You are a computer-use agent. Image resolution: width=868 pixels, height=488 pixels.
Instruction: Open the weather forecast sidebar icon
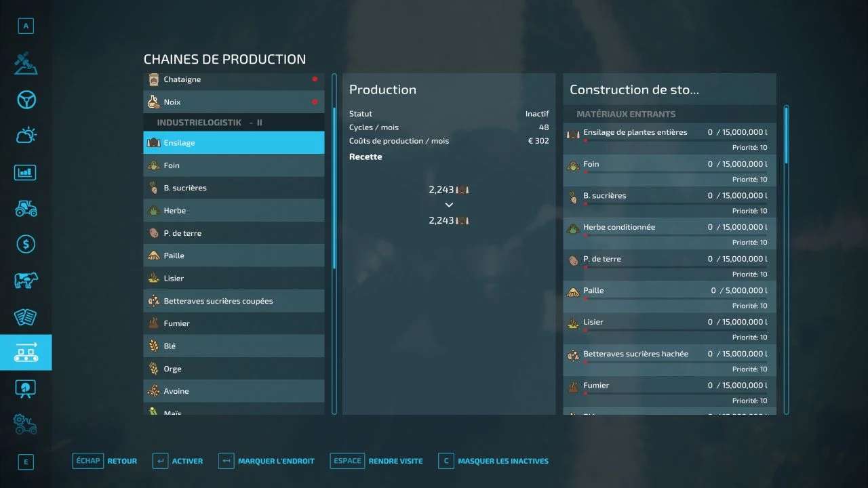point(26,136)
